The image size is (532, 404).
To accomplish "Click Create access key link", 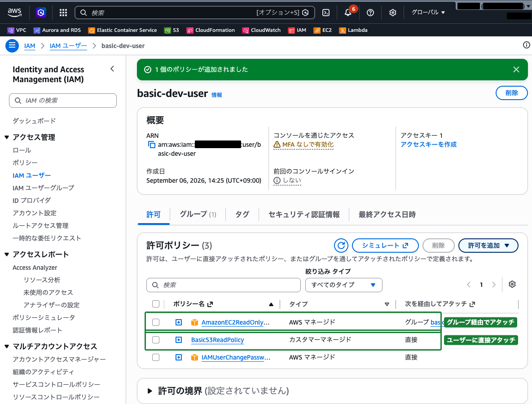I will click(428, 145).
